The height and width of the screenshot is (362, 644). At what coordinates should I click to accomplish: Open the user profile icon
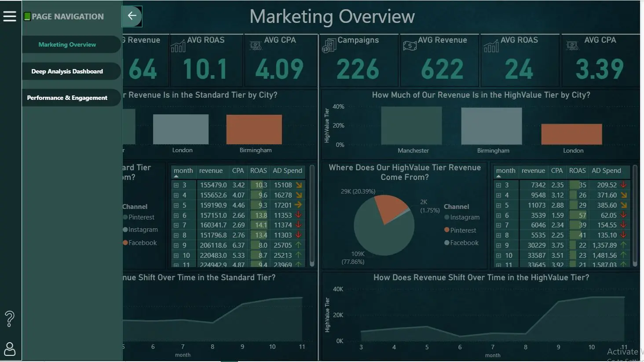click(10, 349)
